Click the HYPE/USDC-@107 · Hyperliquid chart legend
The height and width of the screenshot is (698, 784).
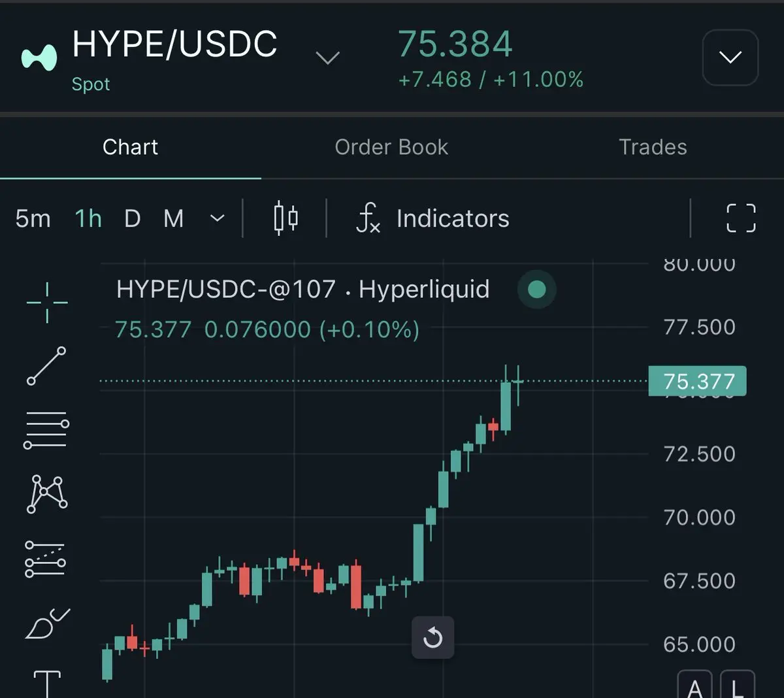pyautogui.click(x=303, y=289)
